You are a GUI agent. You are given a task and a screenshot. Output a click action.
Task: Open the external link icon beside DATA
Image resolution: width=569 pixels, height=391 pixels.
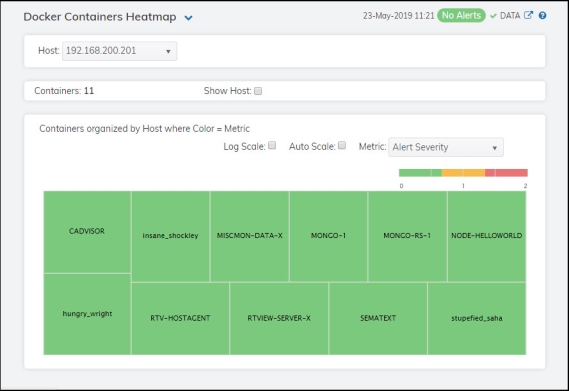528,15
